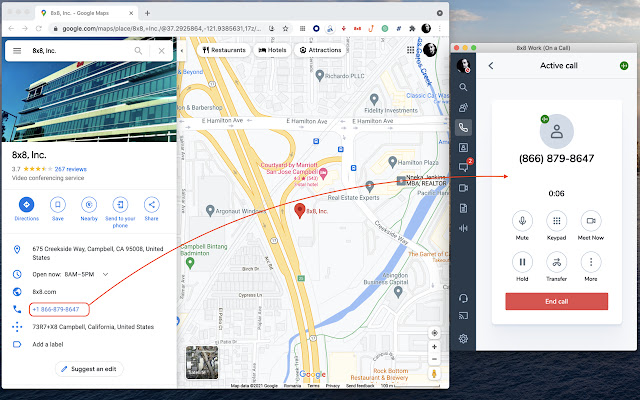Mute the active call microphone
The width and height of the screenshot is (640, 400).
pos(522,221)
